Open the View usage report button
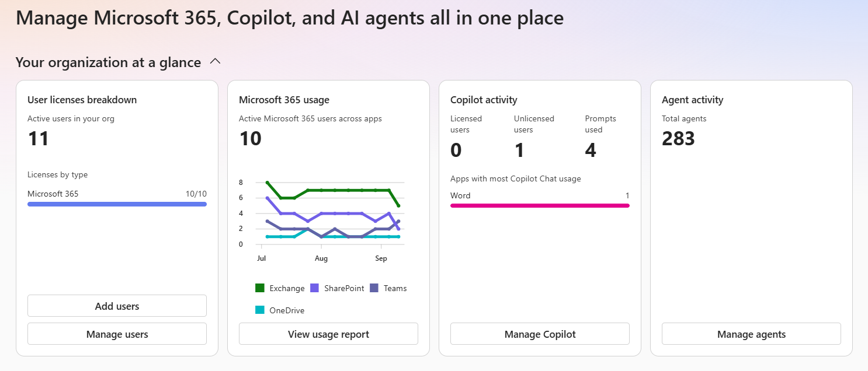This screenshot has width=868, height=371. click(328, 334)
